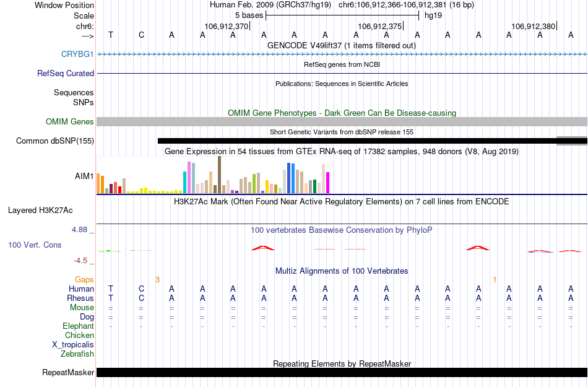Select the Zebrafish species label
Viewport: 588px width, 387px height.
click(77, 354)
